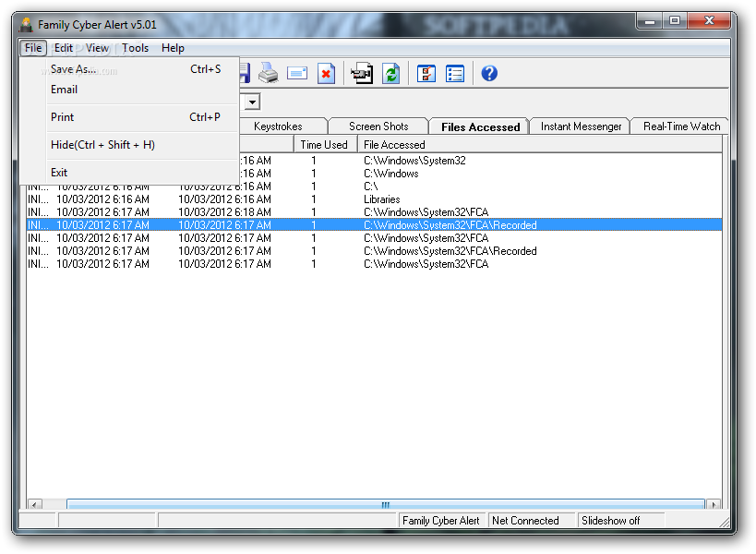Viewport: 756px width, 554px height.
Task: Open the Tools menu
Action: [x=135, y=48]
